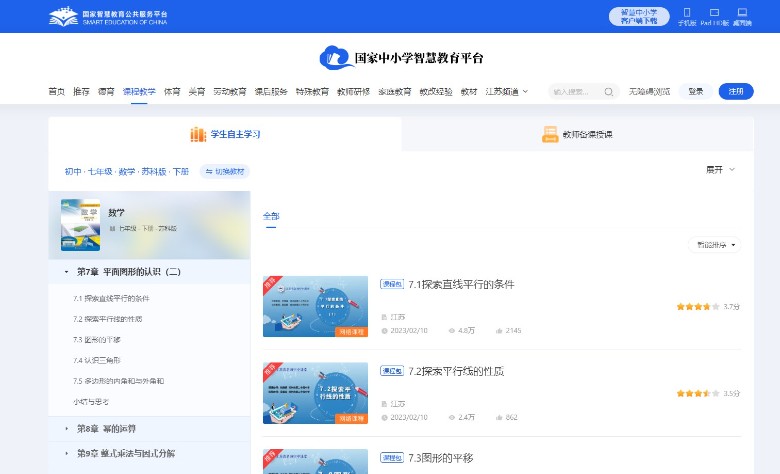Expand 第8章 幂的运算 chapter
This screenshot has width=780, height=474.
(x=65, y=428)
